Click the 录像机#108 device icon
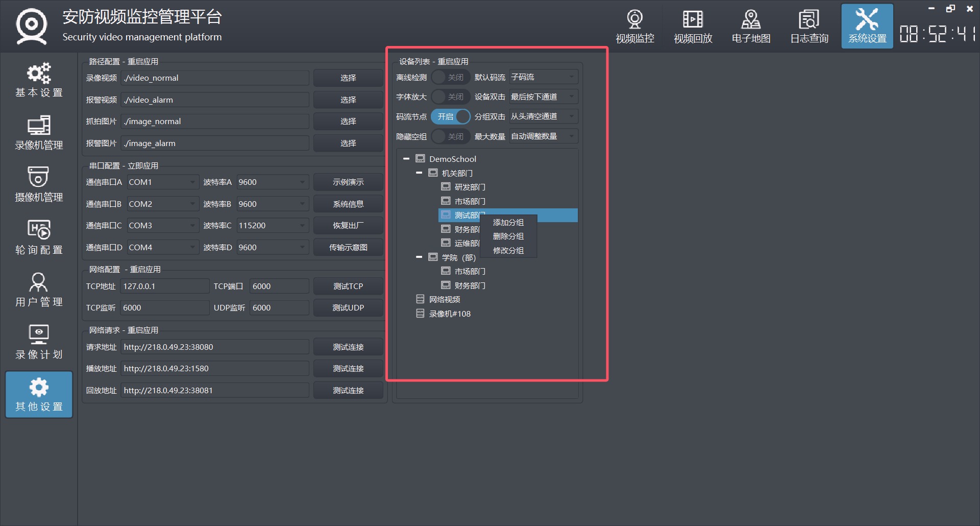980x526 pixels. coord(420,313)
